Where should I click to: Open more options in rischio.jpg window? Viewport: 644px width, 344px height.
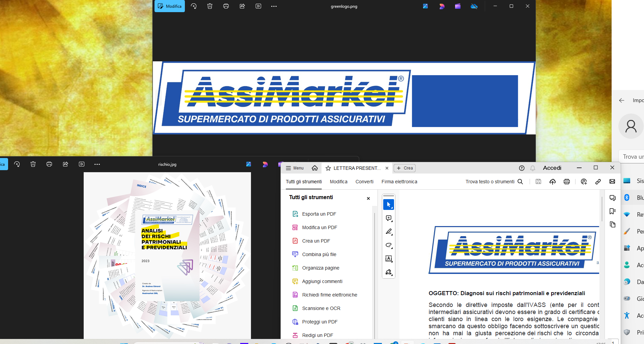97,164
